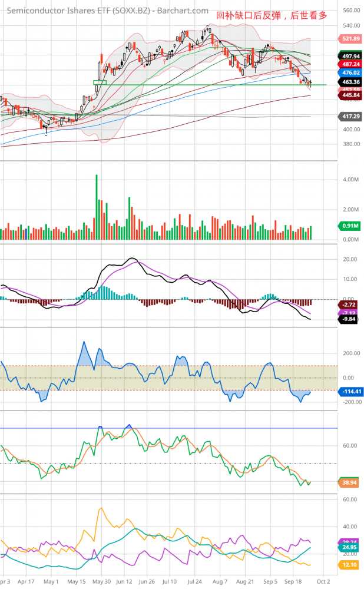Click the orange 12.10 value tag
This screenshot has height=589, width=364.
tap(350, 565)
